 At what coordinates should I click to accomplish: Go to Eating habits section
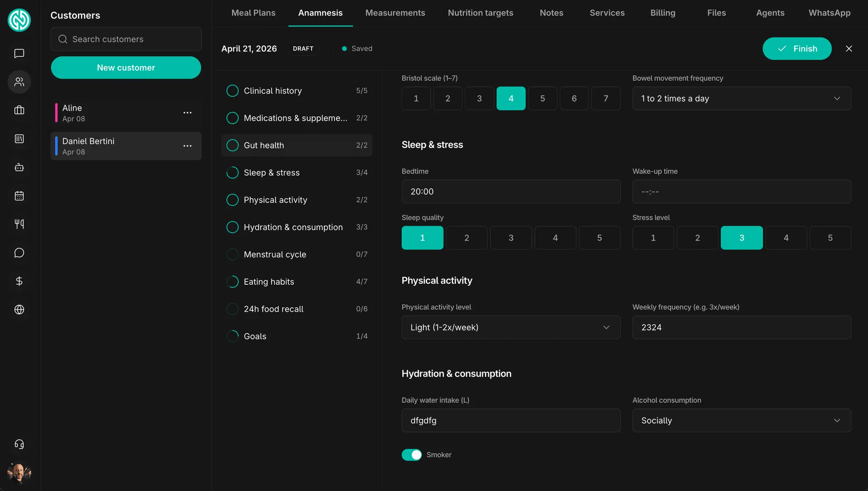click(297, 282)
